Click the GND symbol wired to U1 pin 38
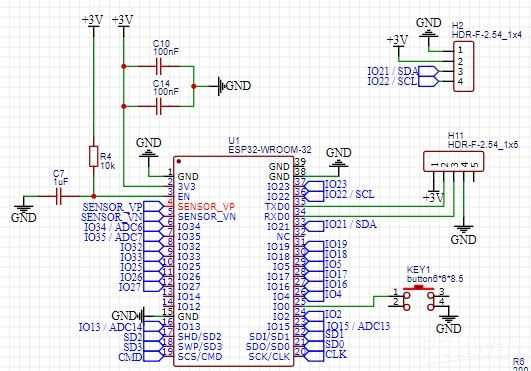Viewport: 531px width, 371px height. pyautogui.click(x=339, y=158)
